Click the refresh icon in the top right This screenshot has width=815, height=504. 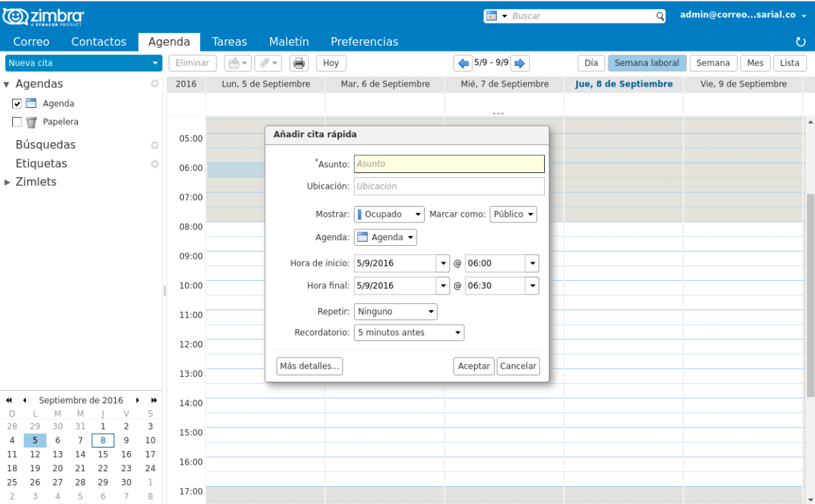pos(801,42)
